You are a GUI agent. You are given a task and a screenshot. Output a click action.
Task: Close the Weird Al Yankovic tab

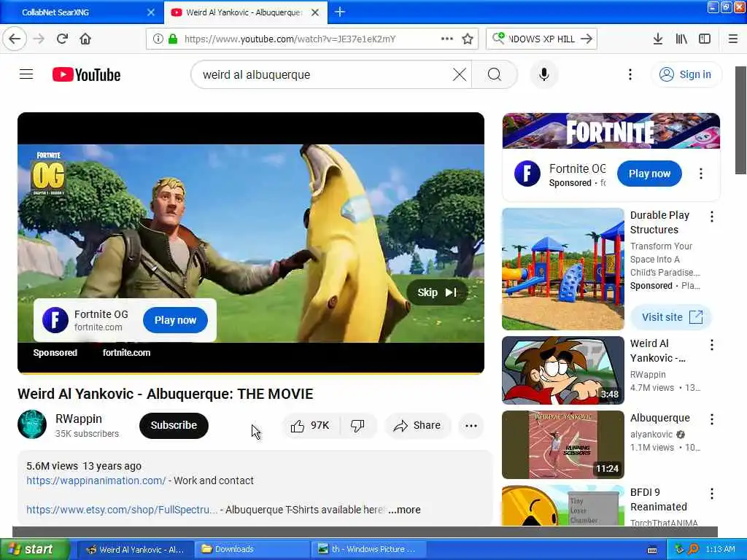coord(315,12)
